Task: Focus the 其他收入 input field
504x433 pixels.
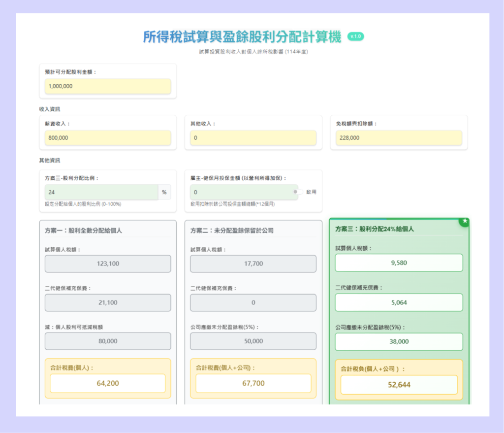Action: (253, 138)
